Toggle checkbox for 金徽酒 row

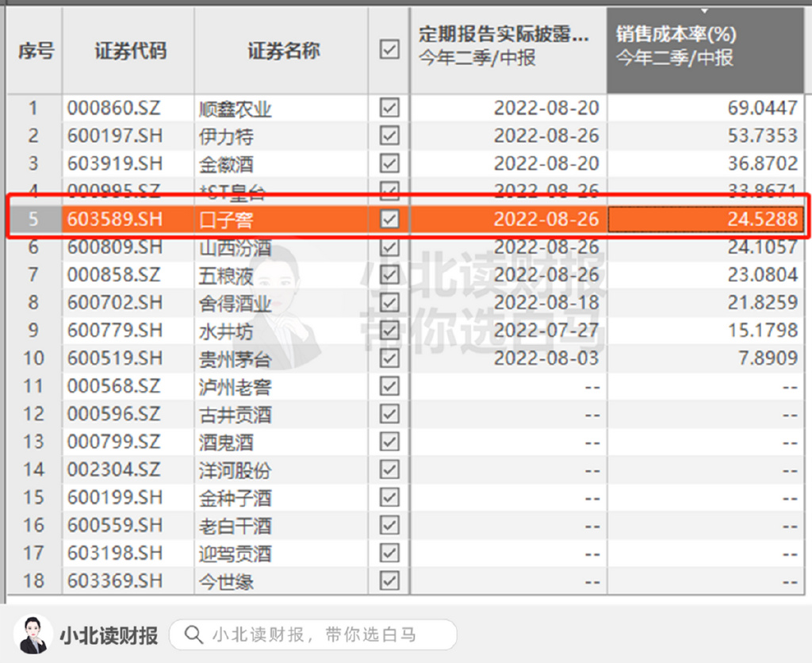[x=389, y=163]
